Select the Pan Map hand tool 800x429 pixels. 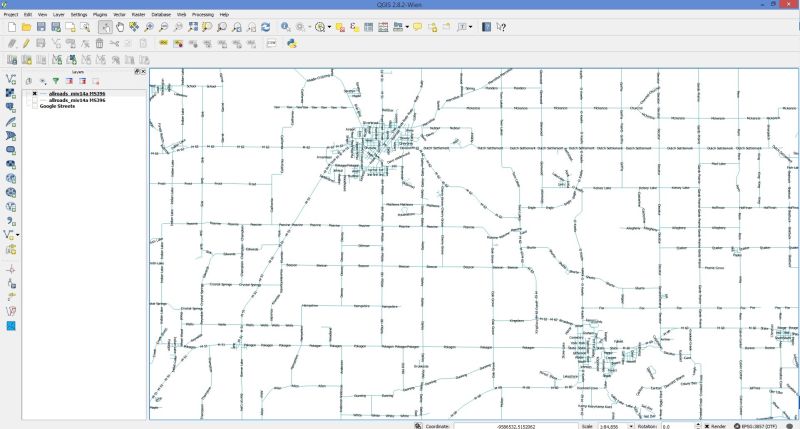click(x=120, y=27)
